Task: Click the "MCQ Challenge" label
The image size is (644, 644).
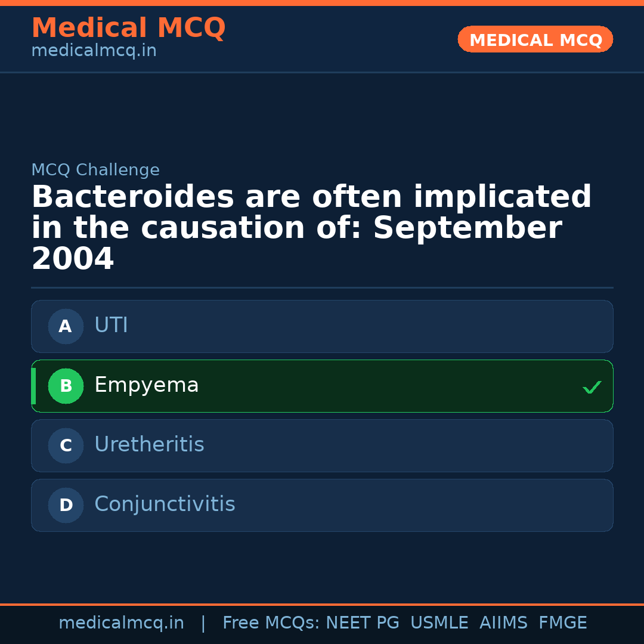Action: coord(95,170)
